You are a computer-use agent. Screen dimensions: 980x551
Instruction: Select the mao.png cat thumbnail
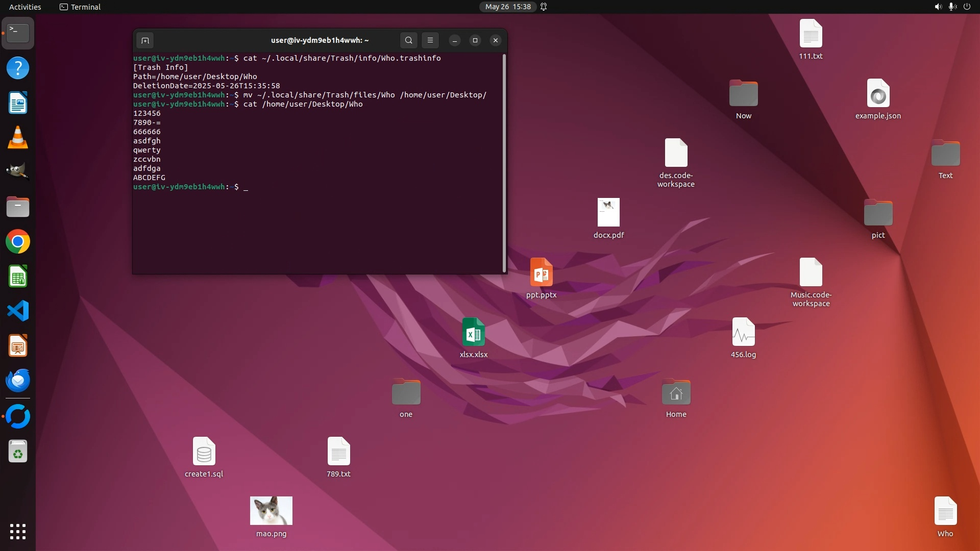pos(271,511)
